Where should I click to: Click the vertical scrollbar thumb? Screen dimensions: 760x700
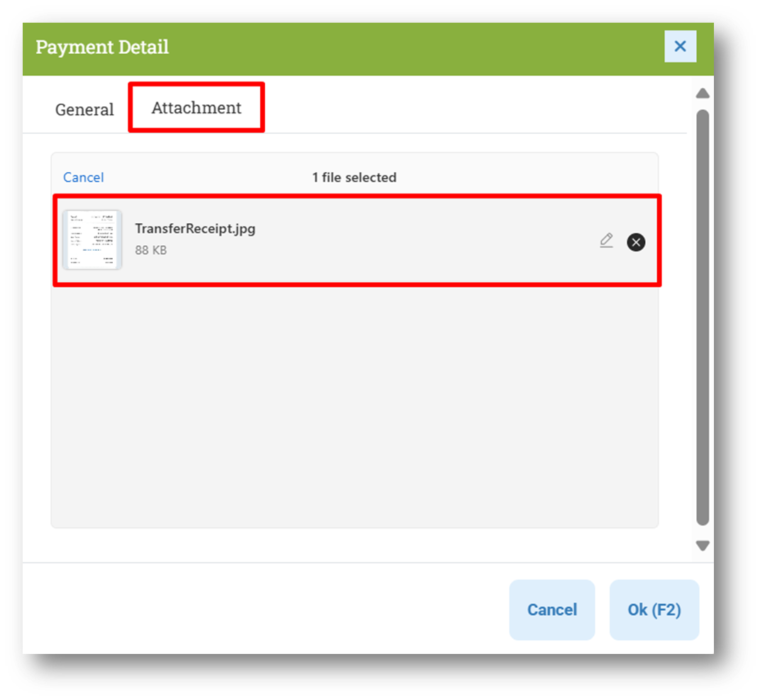click(703, 318)
